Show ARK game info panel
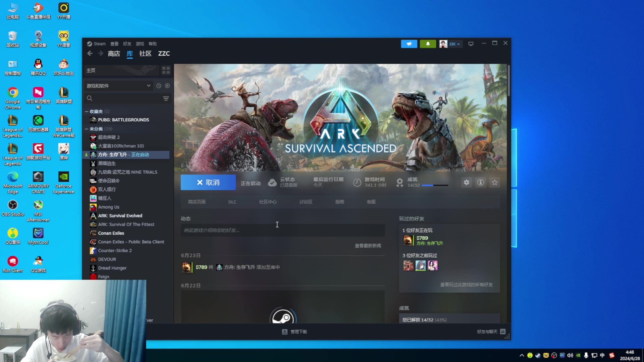The height and width of the screenshot is (362, 644). pyautogui.click(x=481, y=182)
